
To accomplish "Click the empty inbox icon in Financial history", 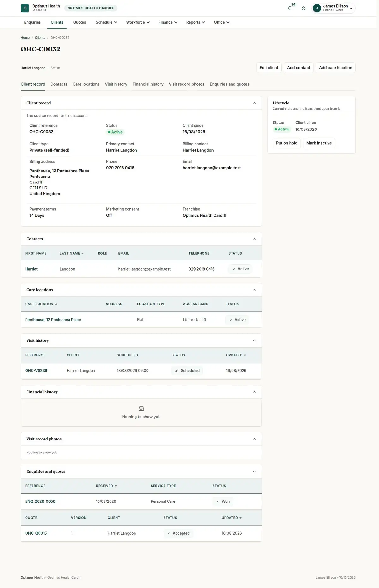I will [x=141, y=409].
